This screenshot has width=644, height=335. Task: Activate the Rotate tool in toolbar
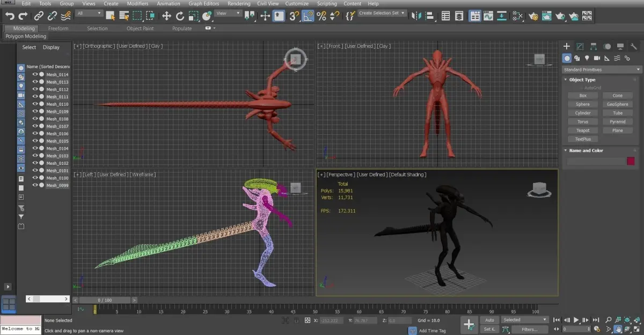(180, 16)
